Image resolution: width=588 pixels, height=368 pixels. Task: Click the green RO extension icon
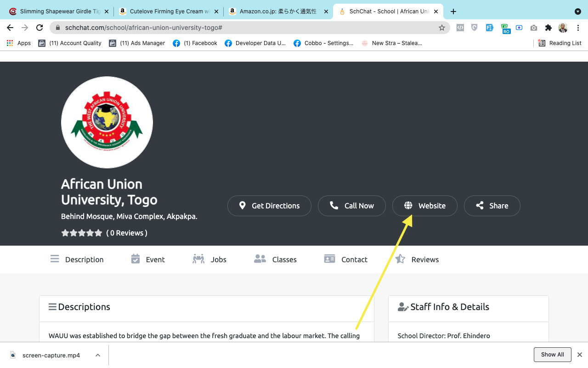click(x=505, y=29)
